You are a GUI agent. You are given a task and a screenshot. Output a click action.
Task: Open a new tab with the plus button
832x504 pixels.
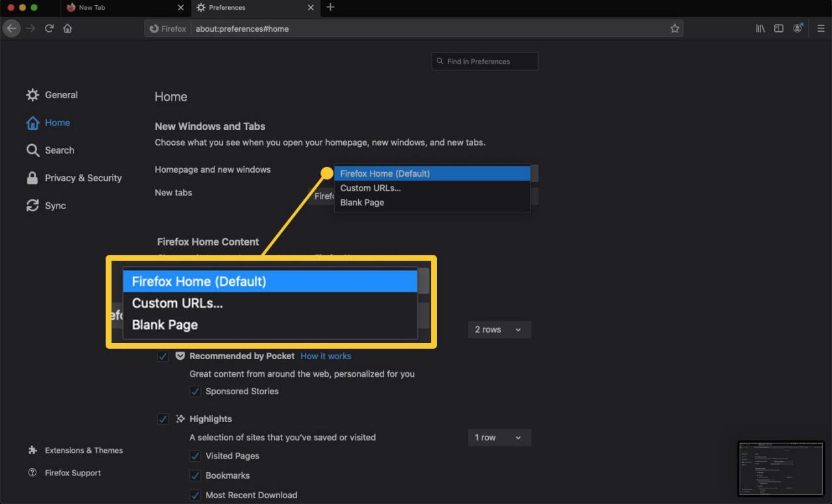pyautogui.click(x=330, y=7)
